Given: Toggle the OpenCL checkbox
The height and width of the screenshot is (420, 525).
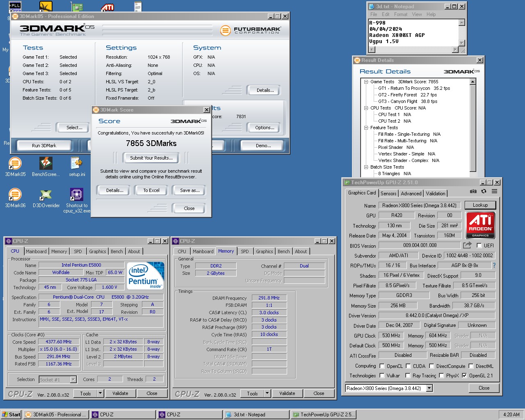Looking at the screenshot, I should pos(382,366).
